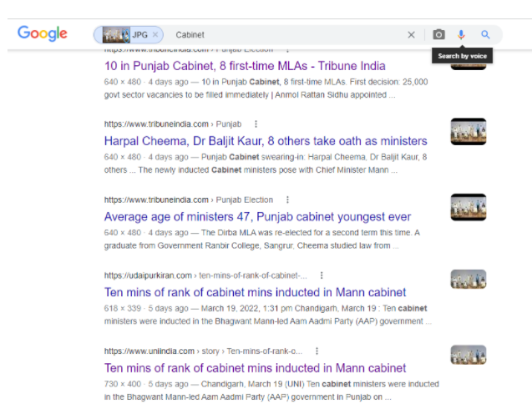Click thumbnail beside udaipurkiran result
This screenshot has width=532, height=419.
click(468, 280)
